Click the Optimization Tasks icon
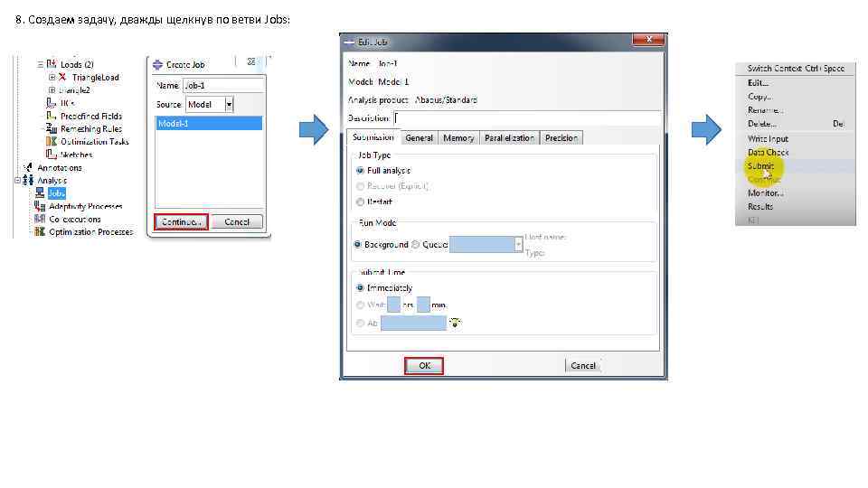868x488 pixels. coord(51,141)
